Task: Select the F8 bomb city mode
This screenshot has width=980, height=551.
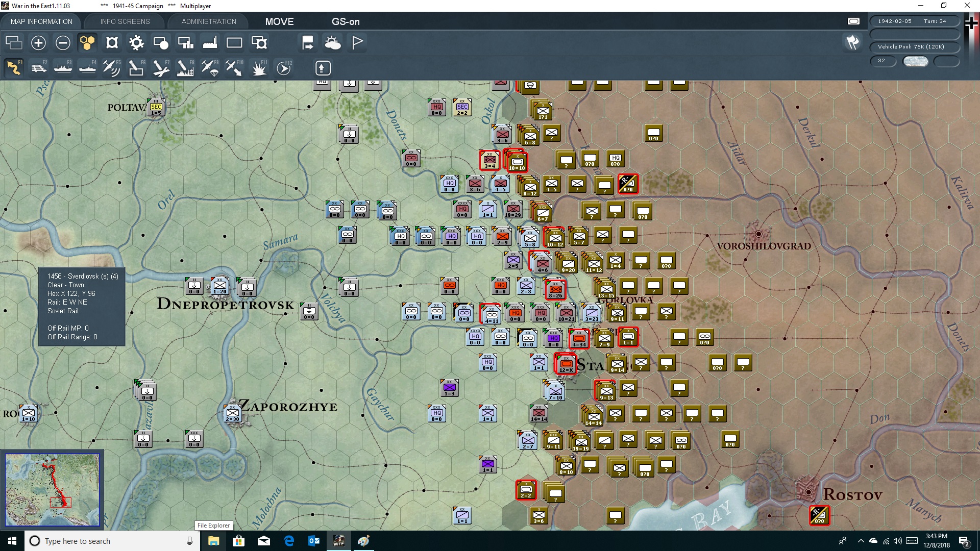Action: (x=185, y=68)
